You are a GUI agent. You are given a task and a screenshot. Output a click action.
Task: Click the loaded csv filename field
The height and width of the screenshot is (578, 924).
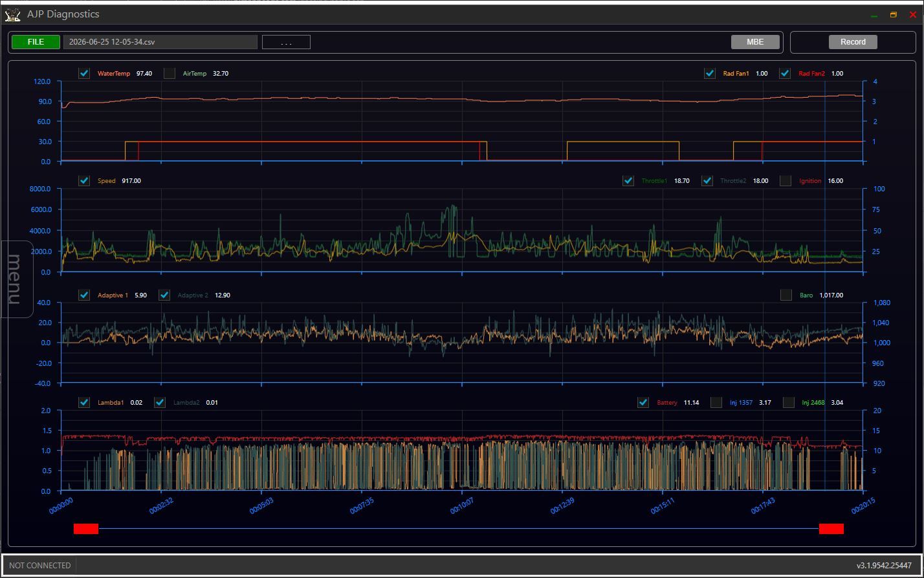[160, 42]
